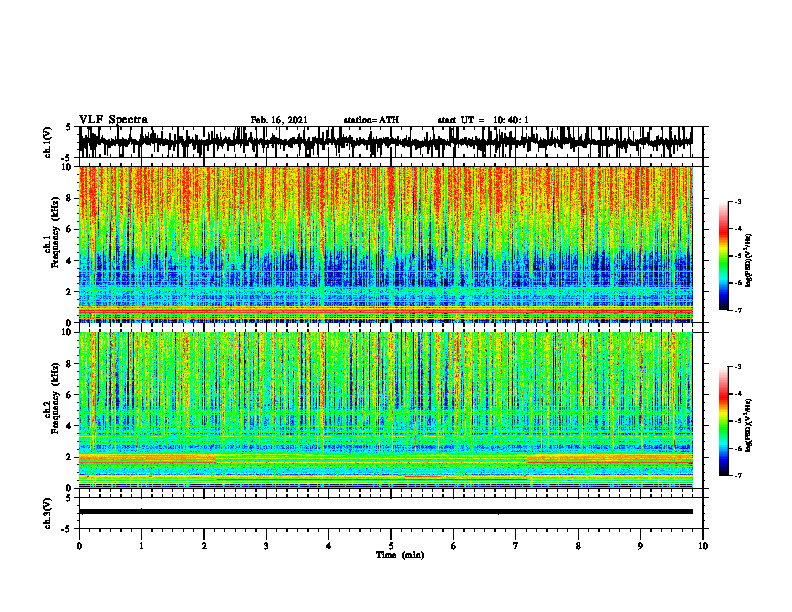Click the "5" tick on ch.1(V) axis
This screenshot has height=612, width=792.
point(68,127)
